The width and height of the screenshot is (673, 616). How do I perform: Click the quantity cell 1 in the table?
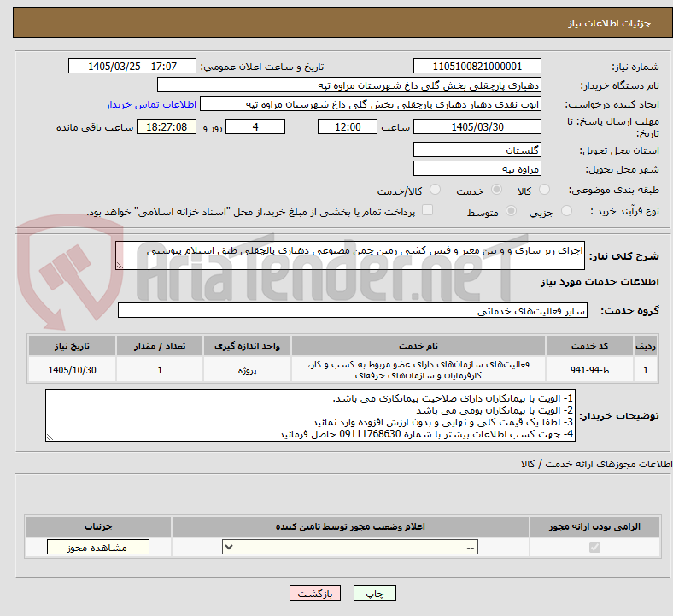point(160,370)
